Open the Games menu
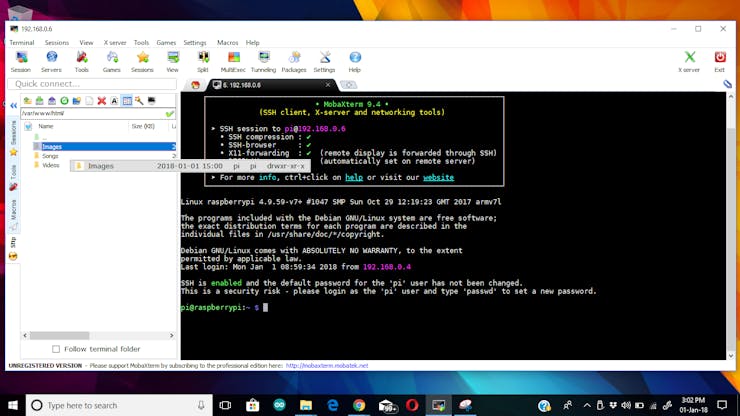 (166, 42)
